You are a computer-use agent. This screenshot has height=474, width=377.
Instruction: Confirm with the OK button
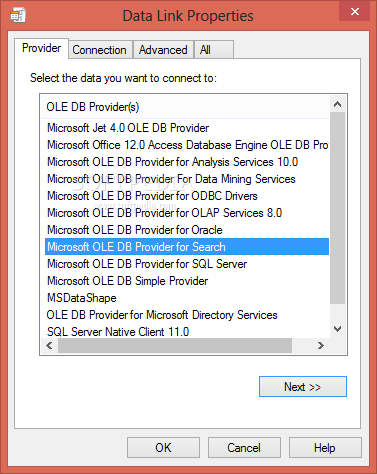click(163, 448)
